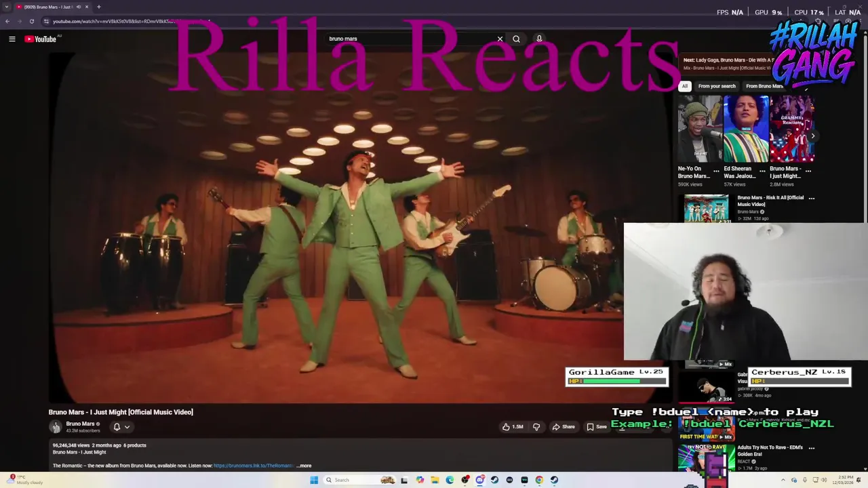Open options for Ne-Yo short

pos(716,171)
